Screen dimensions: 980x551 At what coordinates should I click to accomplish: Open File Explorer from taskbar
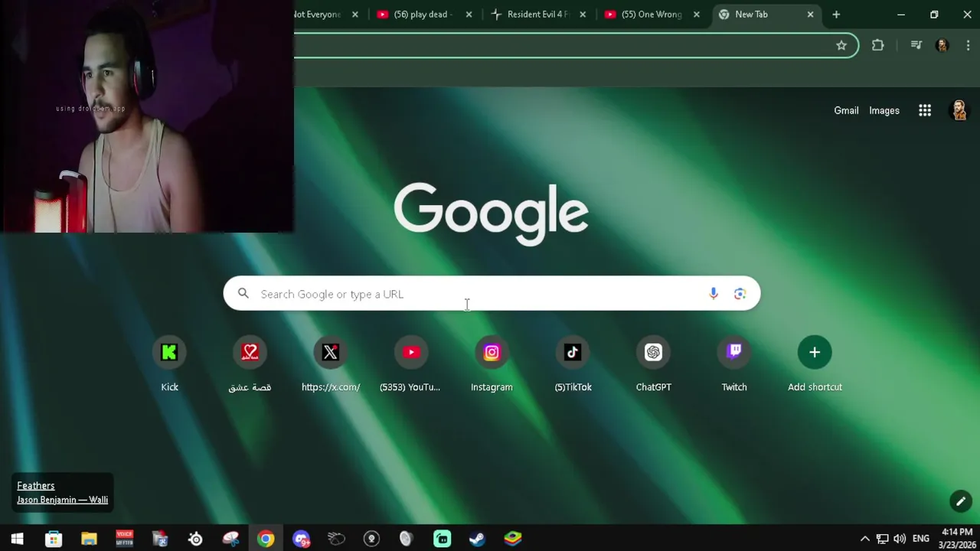pyautogui.click(x=89, y=539)
